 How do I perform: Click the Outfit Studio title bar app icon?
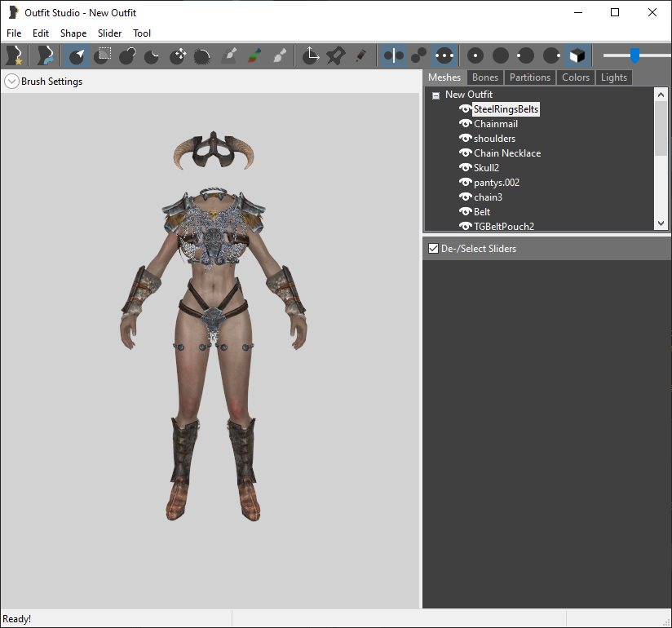pos(13,12)
